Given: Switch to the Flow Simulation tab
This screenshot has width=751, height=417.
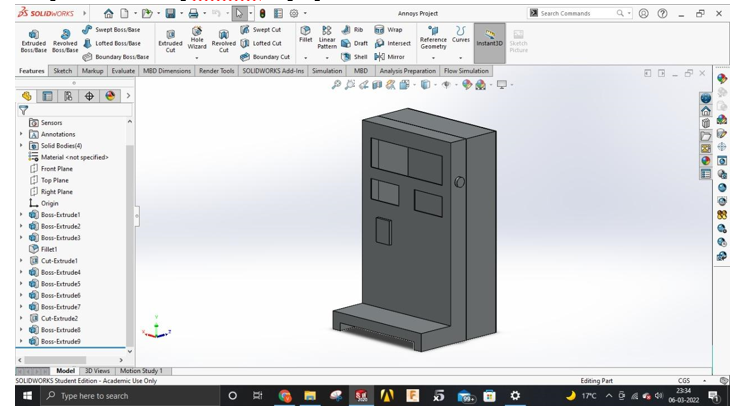Looking at the screenshot, I should (466, 71).
